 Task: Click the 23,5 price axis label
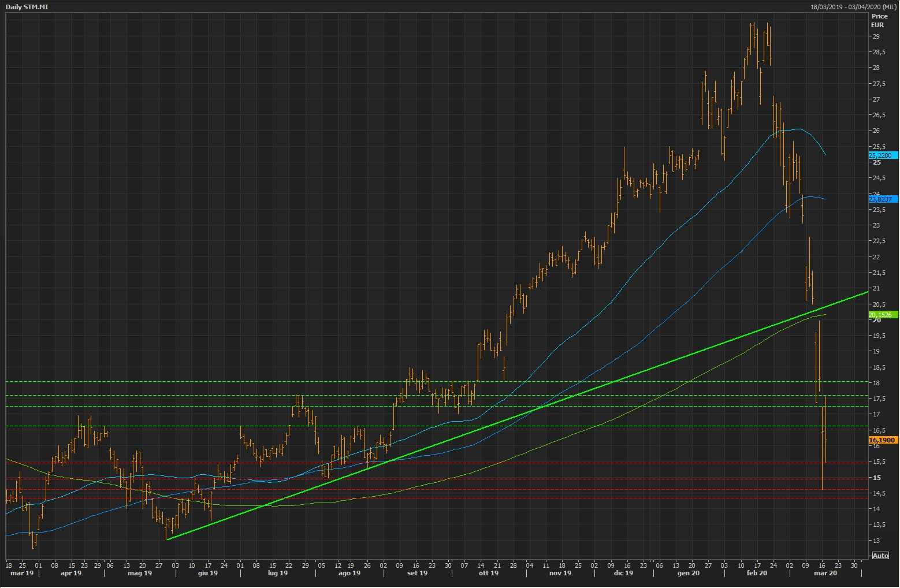tap(879, 210)
